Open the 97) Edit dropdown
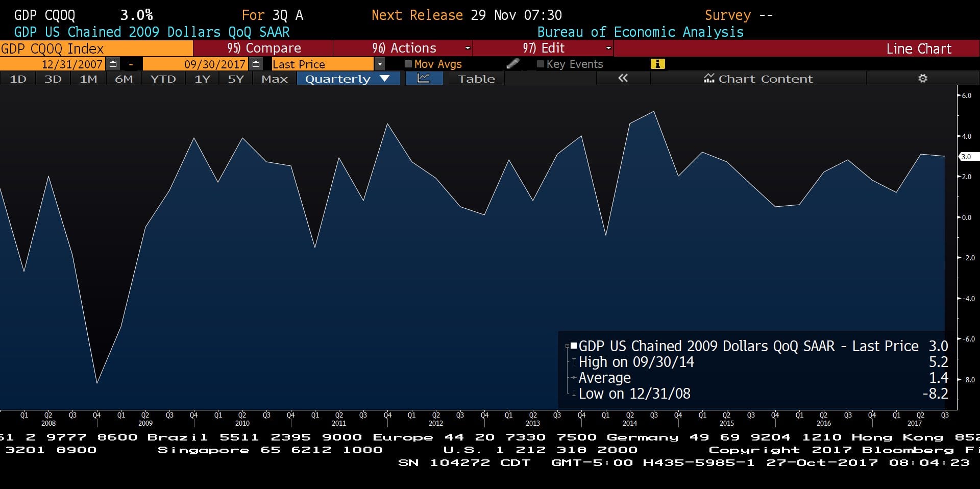This screenshot has height=489, width=980. pyautogui.click(x=543, y=48)
